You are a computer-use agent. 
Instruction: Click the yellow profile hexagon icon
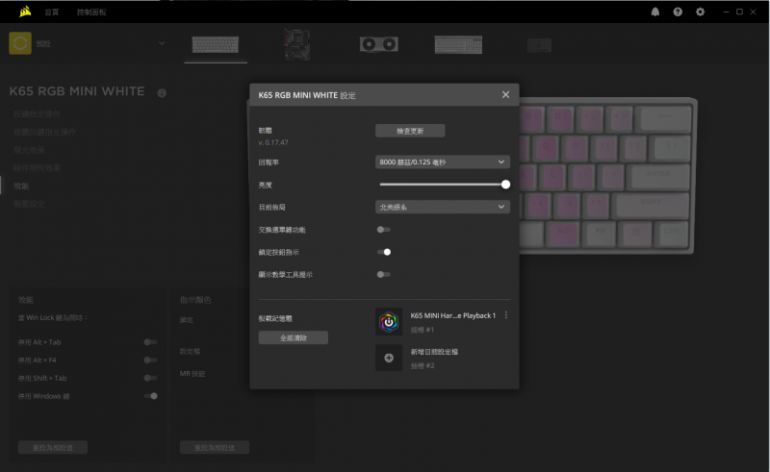[20, 44]
